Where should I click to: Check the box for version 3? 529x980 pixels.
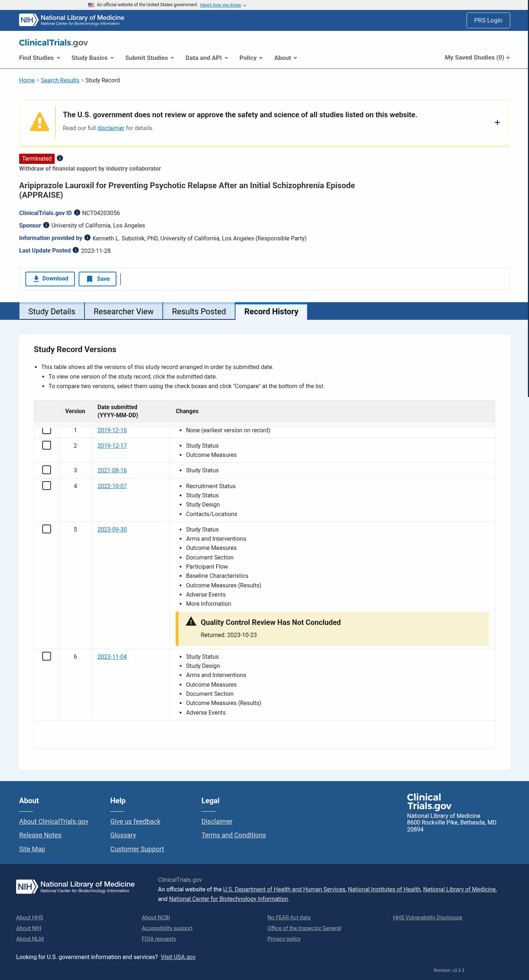tap(46, 470)
